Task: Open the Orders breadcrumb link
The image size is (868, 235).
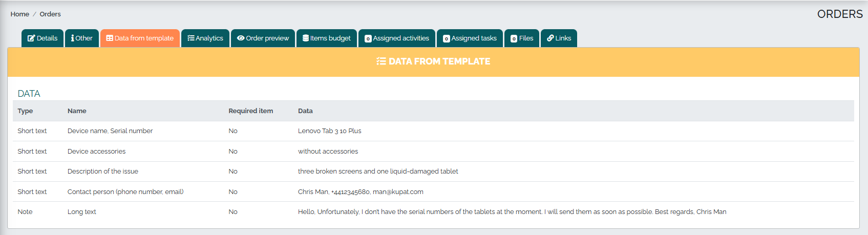Action: click(x=50, y=14)
